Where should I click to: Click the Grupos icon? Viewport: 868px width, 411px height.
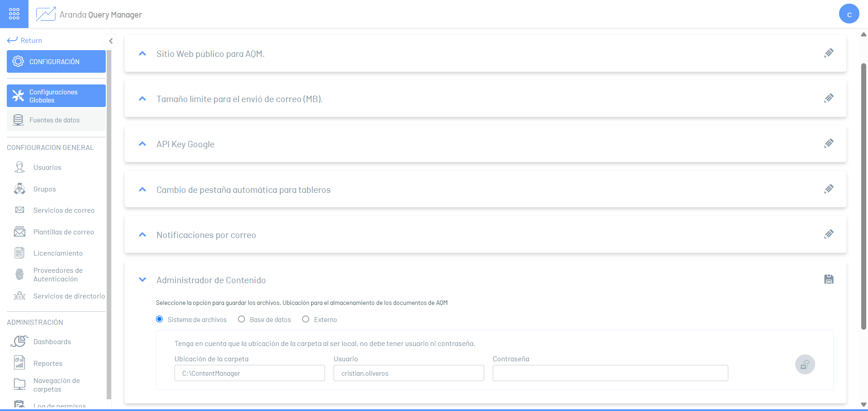(19, 189)
